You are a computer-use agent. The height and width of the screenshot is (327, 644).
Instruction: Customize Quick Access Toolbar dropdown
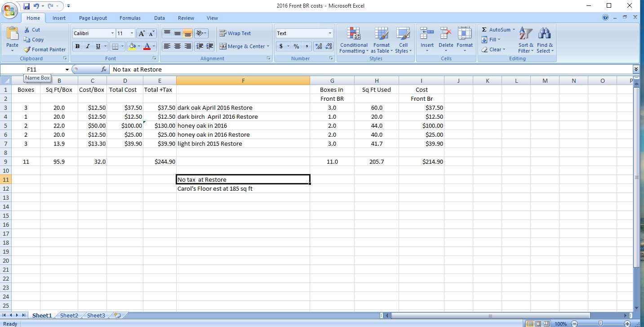[x=68, y=6]
